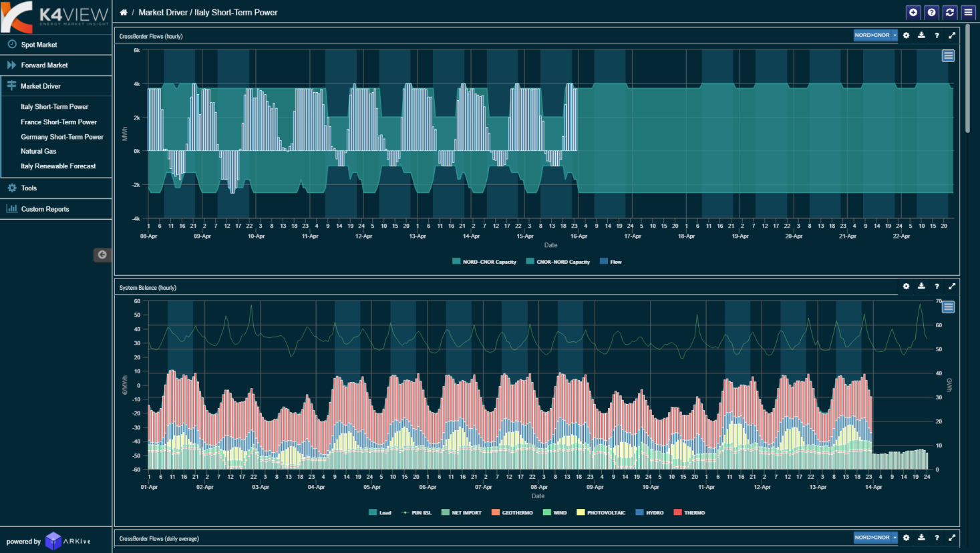
Task: Expand the Tools menu section
Action: pyautogui.click(x=56, y=188)
